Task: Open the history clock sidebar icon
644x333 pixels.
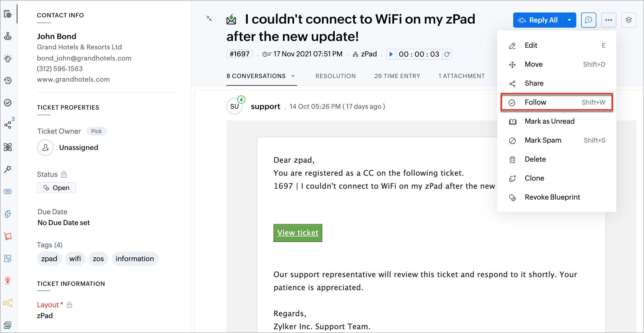Action: pos(8,81)
